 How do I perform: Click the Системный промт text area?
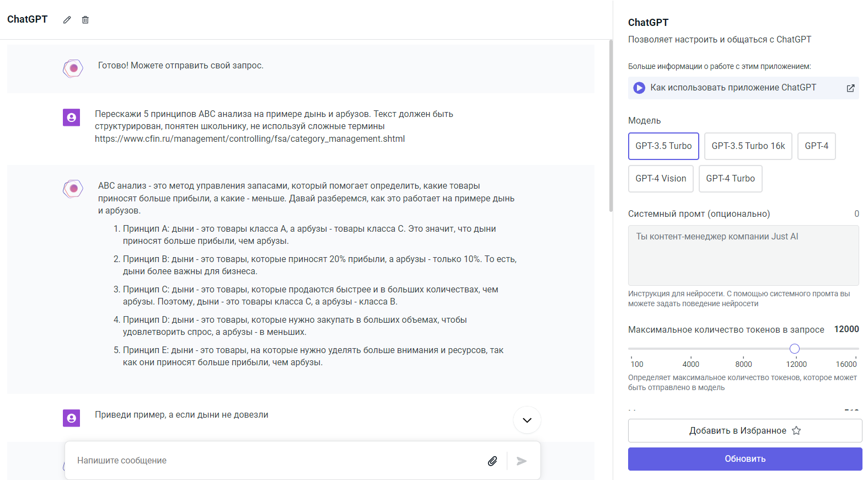point(743,255)
